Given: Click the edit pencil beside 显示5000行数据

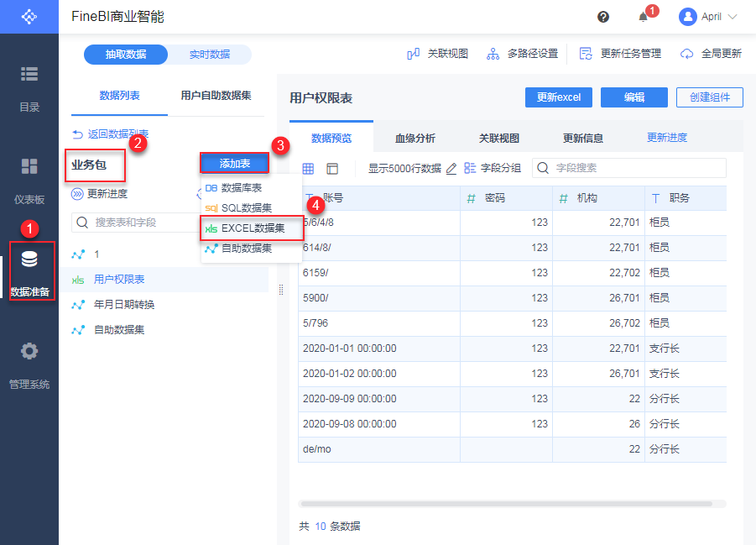Looking at the screenshot, I should [x=451, y=169].
